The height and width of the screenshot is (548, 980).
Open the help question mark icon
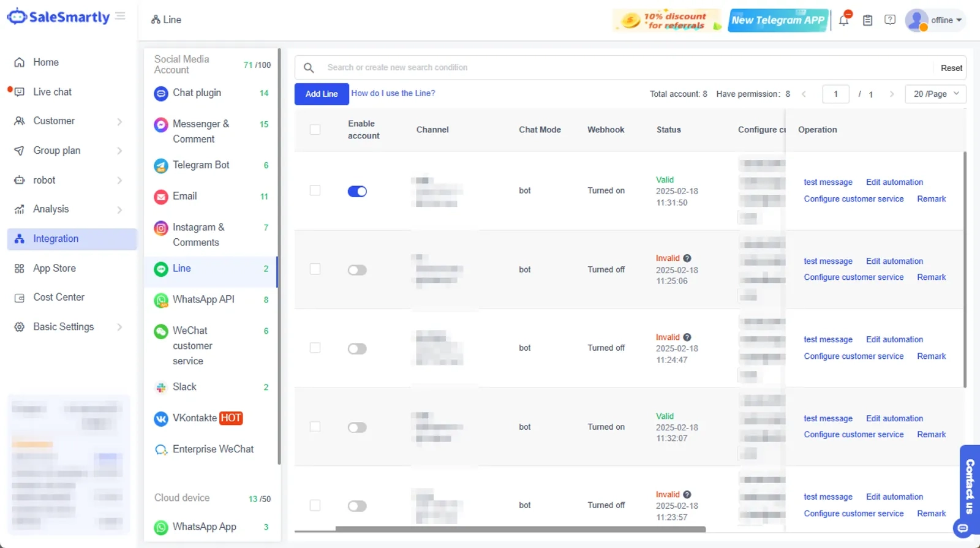pos(890,20)
